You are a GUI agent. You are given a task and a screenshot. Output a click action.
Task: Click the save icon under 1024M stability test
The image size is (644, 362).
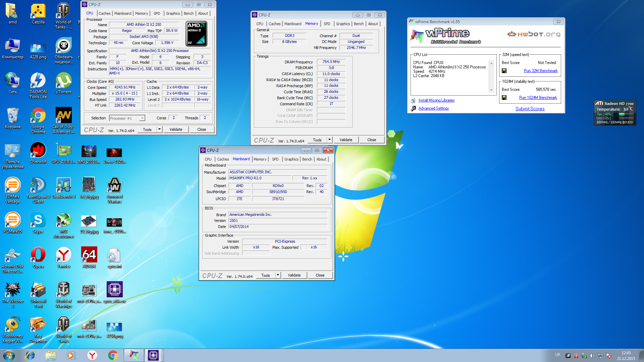tap(504, 98)
